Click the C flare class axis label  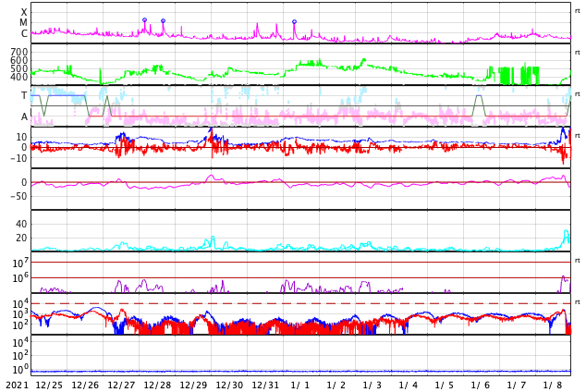[x=24, y=33]
